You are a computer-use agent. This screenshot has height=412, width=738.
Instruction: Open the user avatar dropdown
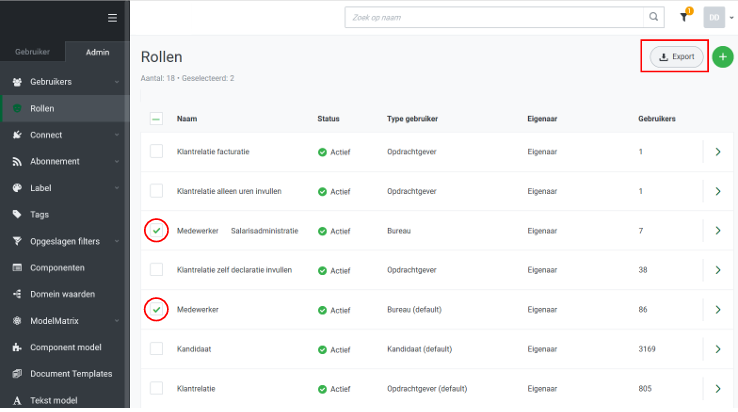coord(717,17)
